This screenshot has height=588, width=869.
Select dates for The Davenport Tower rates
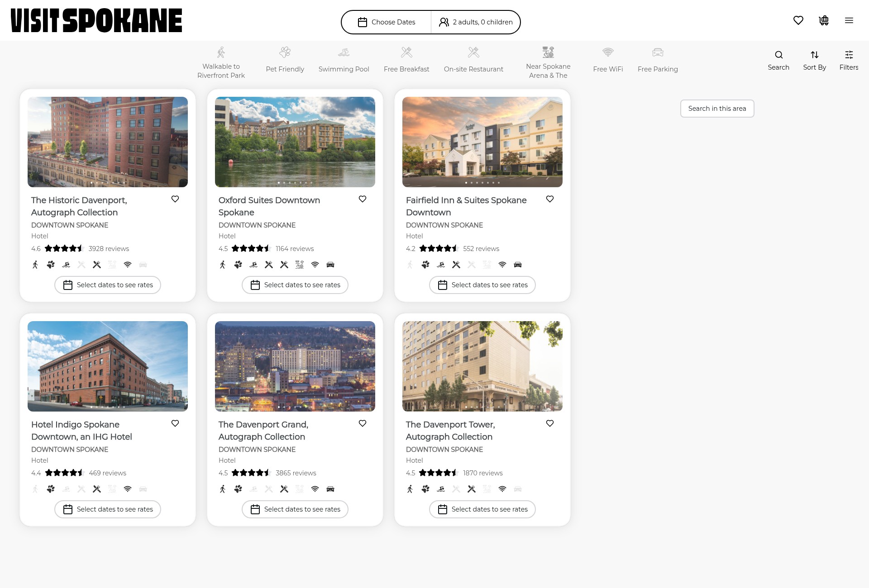point(482,509)
